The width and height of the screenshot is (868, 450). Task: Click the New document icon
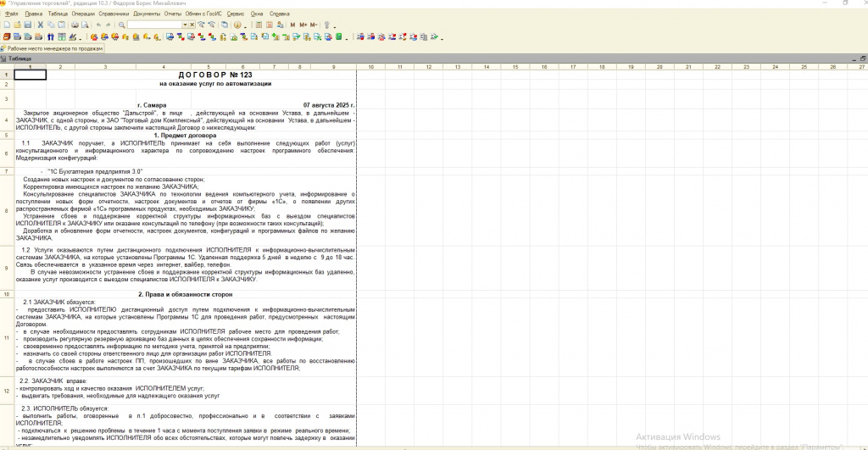pos(7,25)
